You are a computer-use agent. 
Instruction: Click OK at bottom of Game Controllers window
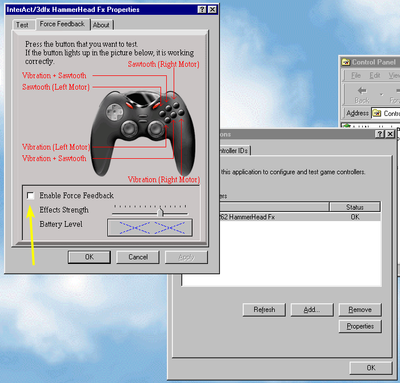[x=371, y=368]
